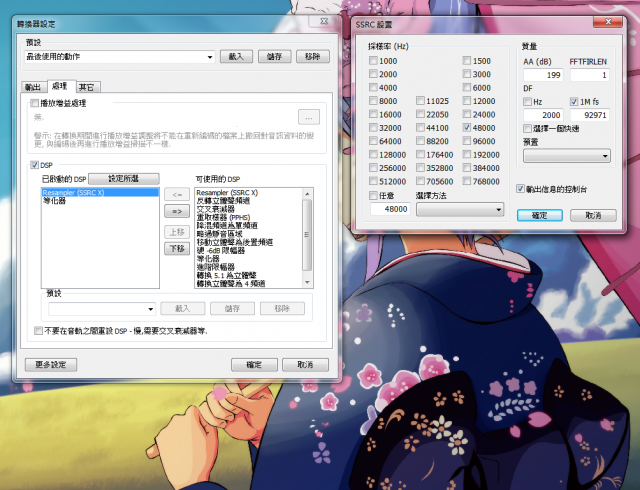
Task: Click the FFTFIRLEN input field showing 1
Action: pos(589,75)
